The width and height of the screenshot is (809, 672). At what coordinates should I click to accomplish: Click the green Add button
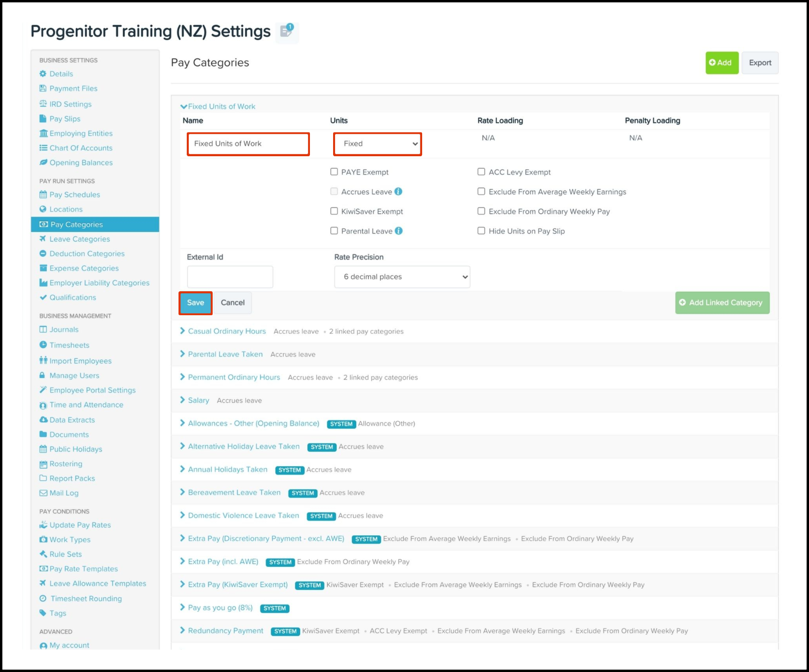point(722,63)
